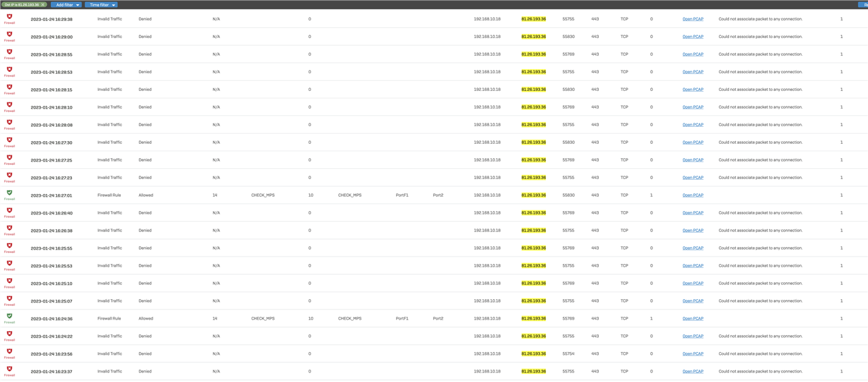Click the message text in 16:25:07 row
This screenshot has height=382, width=868.
click(760, 301)
